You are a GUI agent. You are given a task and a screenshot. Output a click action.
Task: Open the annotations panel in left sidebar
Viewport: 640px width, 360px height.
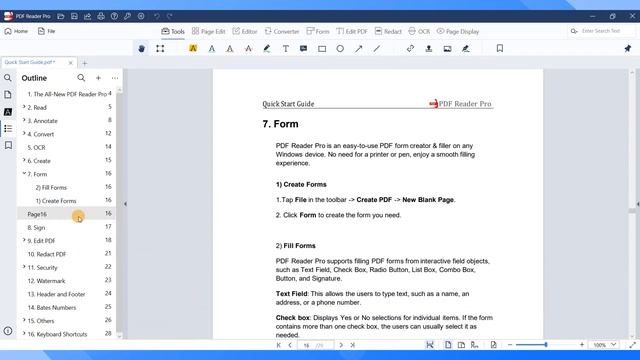pos(8,111)
